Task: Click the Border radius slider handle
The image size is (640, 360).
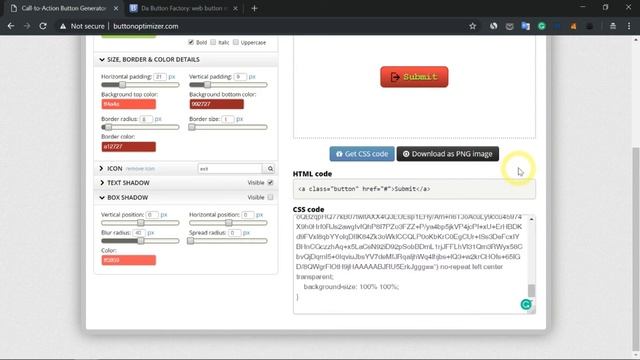Action: [108, 127]
